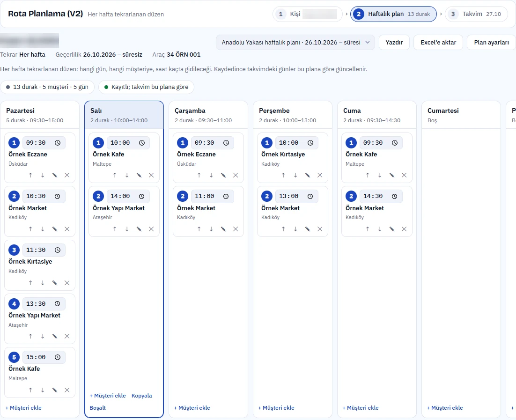Move Pazartesi Örnek Eczane stop up
Image resolution: width=516 pixels, height=420 pixels.
click(x=30, y=175)
